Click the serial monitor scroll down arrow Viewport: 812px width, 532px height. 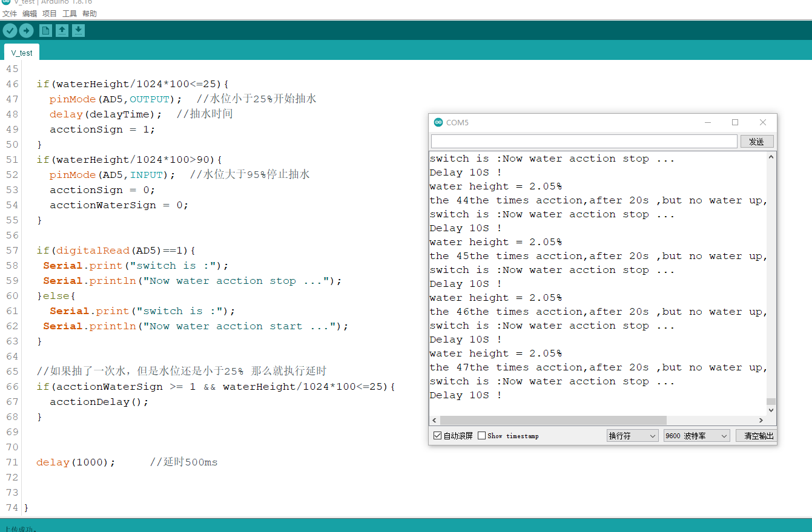tap(770, 410)
